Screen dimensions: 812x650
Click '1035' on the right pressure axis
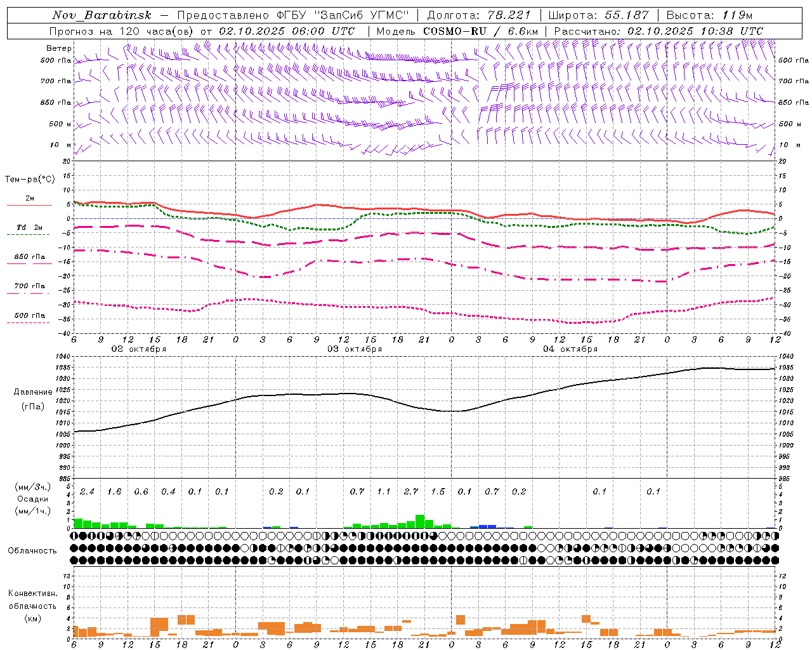[x=786, y=368]
